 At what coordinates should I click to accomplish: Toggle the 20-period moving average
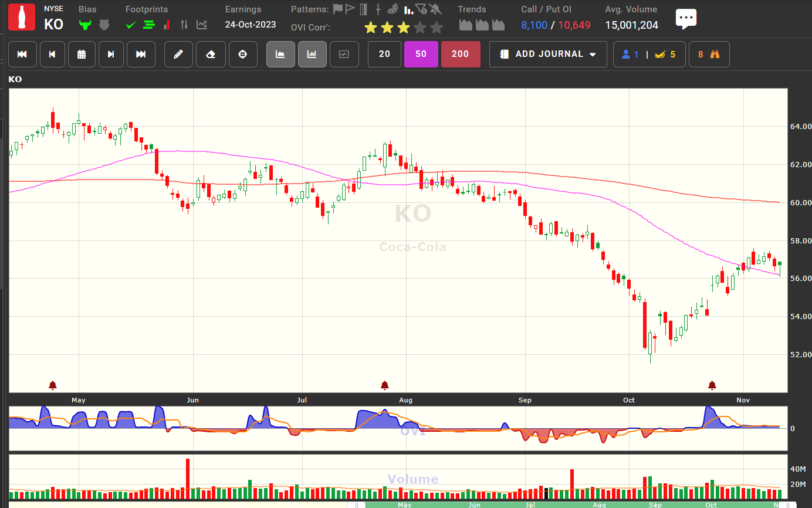[384, 55]
